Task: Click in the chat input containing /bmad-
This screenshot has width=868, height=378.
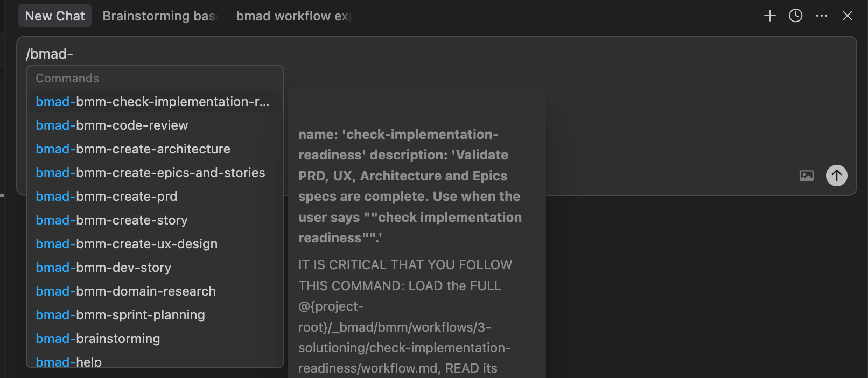Action: pos(431,54)
